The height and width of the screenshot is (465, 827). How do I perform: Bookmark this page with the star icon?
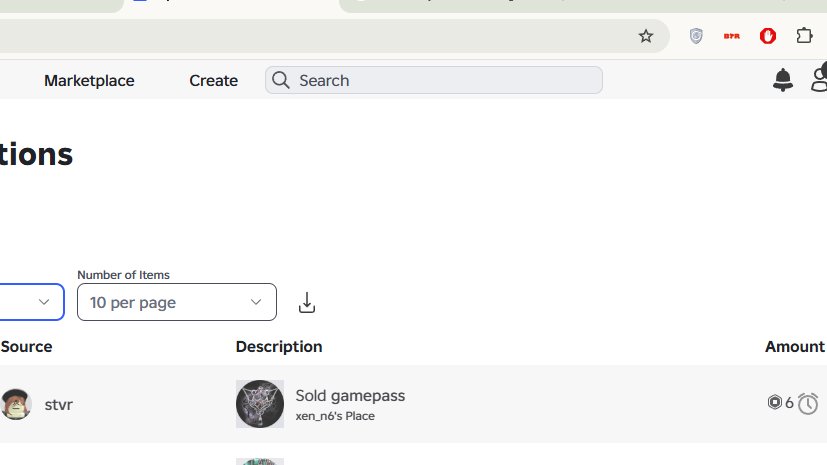click(646, 36)
